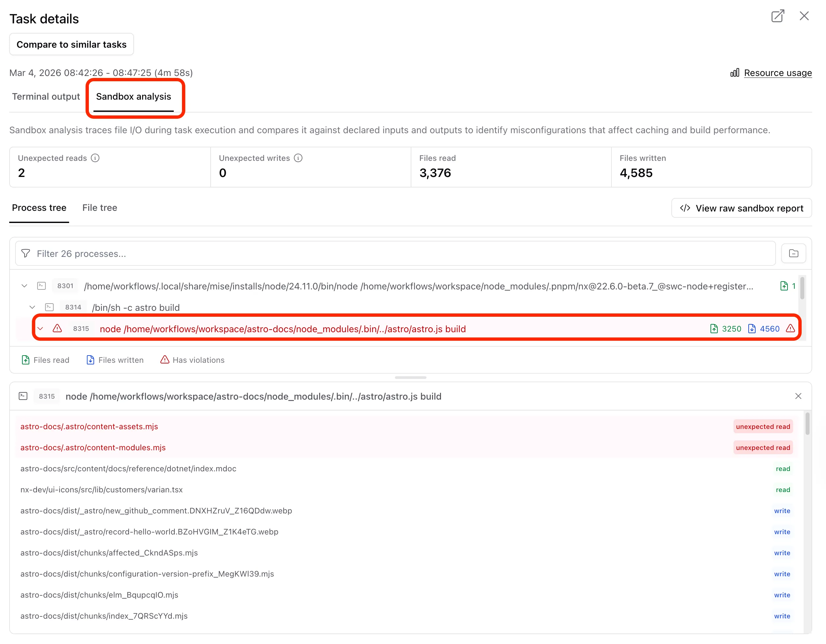The image size is (826, 644).
Task: Click files read icon on 8301 row
Action: (784, 286)
